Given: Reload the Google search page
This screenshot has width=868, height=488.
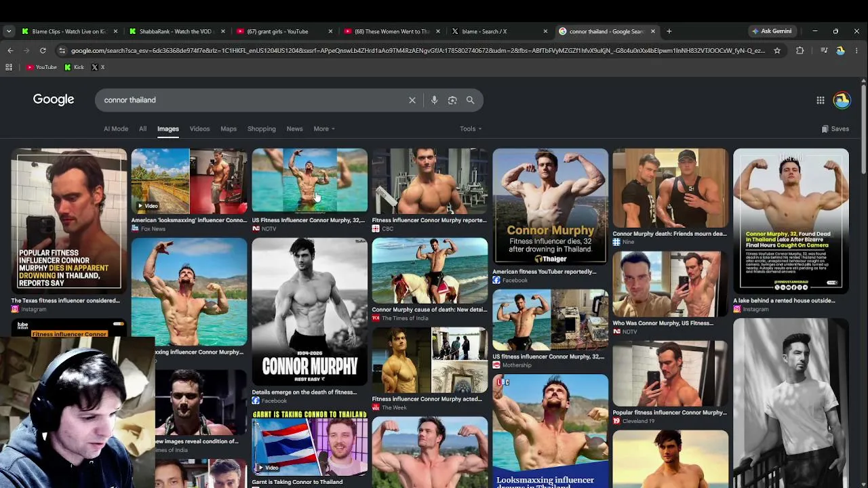Looking at the screenshot, I should [x=43, y=50].
